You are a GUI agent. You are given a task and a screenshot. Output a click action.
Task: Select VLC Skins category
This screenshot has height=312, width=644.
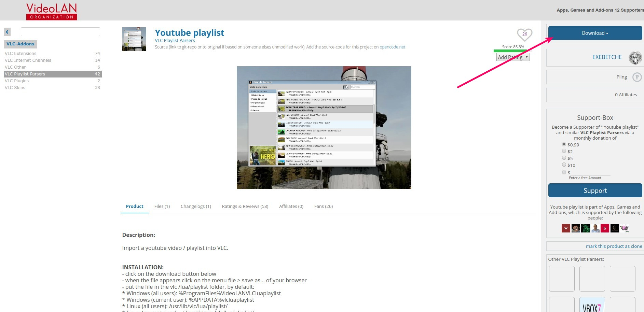pyautogui.click(x=53, y=87)
